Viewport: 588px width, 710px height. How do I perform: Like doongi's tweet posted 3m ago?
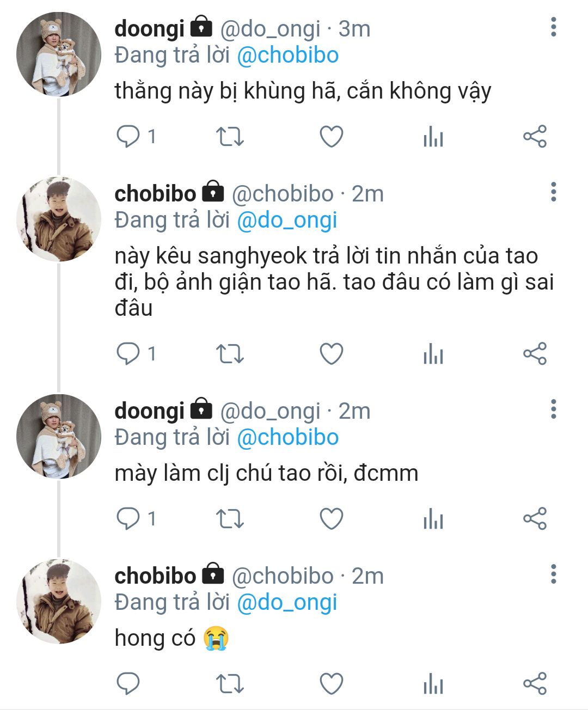click(x=331, y=137)
